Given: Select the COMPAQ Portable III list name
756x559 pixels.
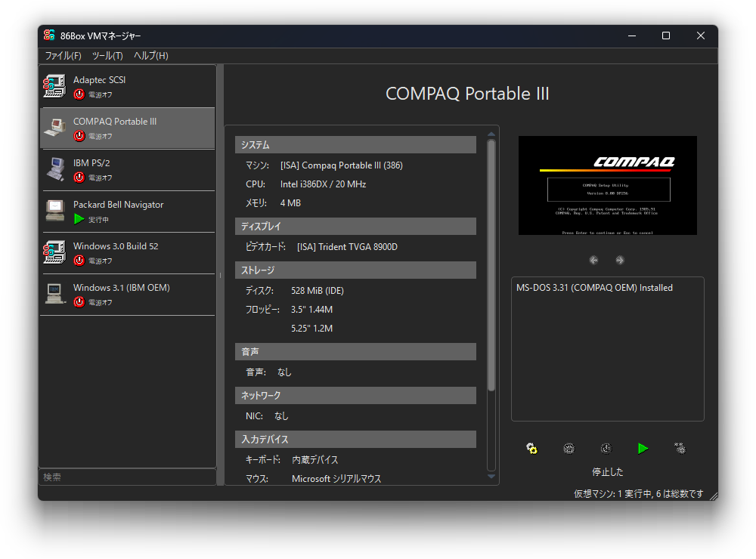Looking at the screenshot, I should 115,122.
